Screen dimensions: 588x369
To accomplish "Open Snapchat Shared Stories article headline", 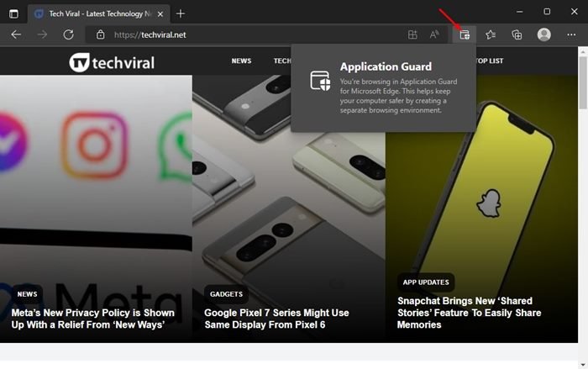I will coord(469,313).
